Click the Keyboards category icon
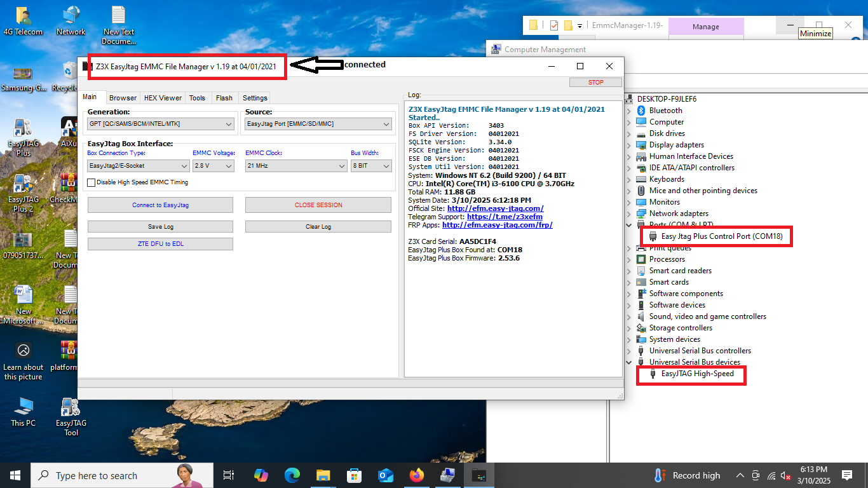 coord(641,179)
